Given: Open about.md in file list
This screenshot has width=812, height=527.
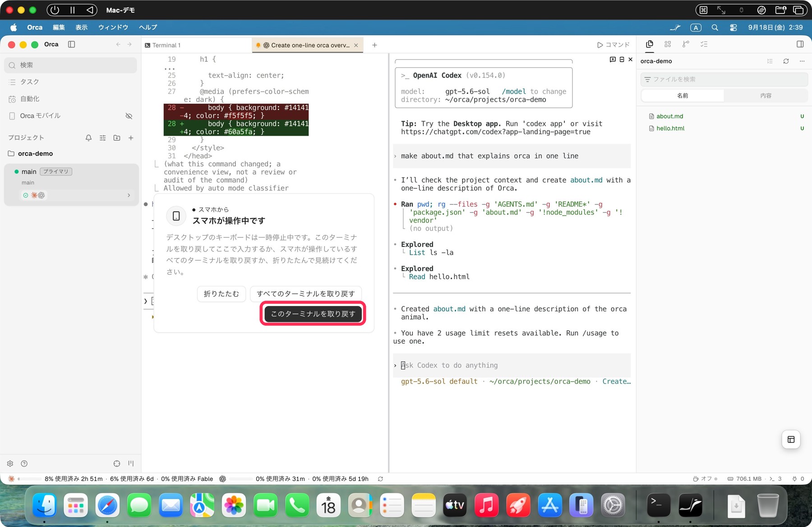Looking at the screenshot, I should coord(669,116).
